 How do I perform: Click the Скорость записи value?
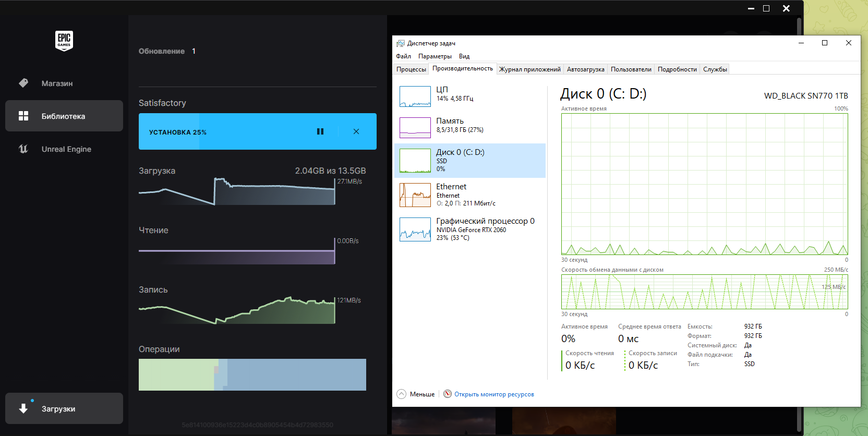643,365
